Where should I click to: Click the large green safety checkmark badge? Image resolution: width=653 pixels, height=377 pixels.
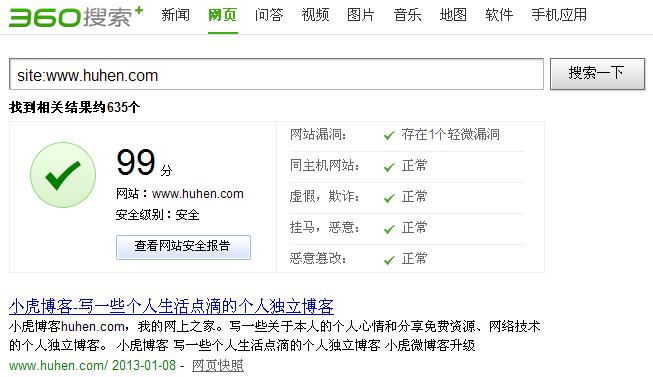[63, 175]
